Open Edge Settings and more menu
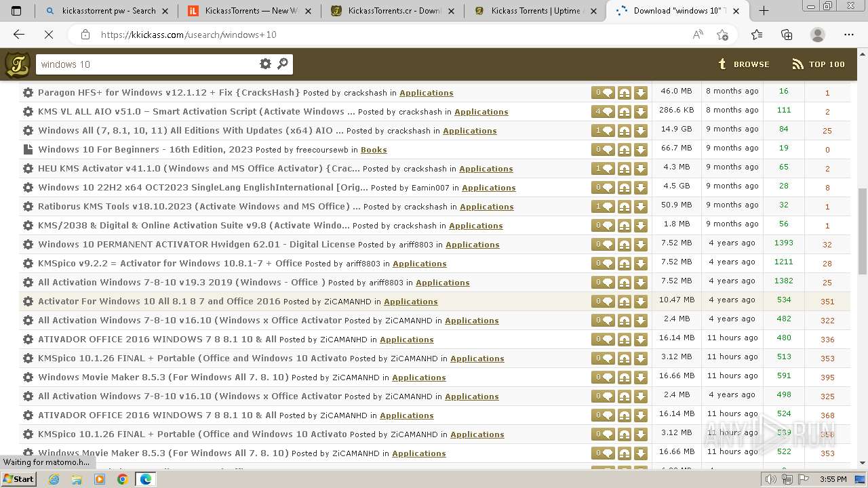868x488 pixels. (x=849, y=35)
